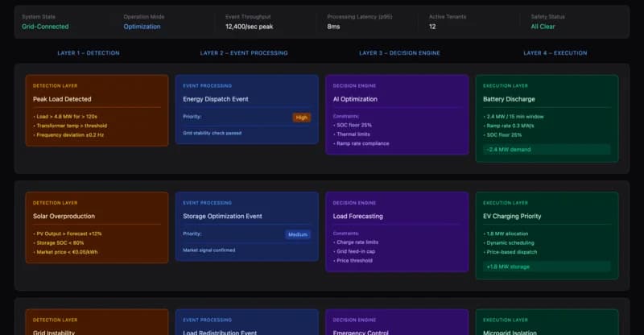
Task: Click the Layer 2 – Event Processing heading
Action: 244,53
